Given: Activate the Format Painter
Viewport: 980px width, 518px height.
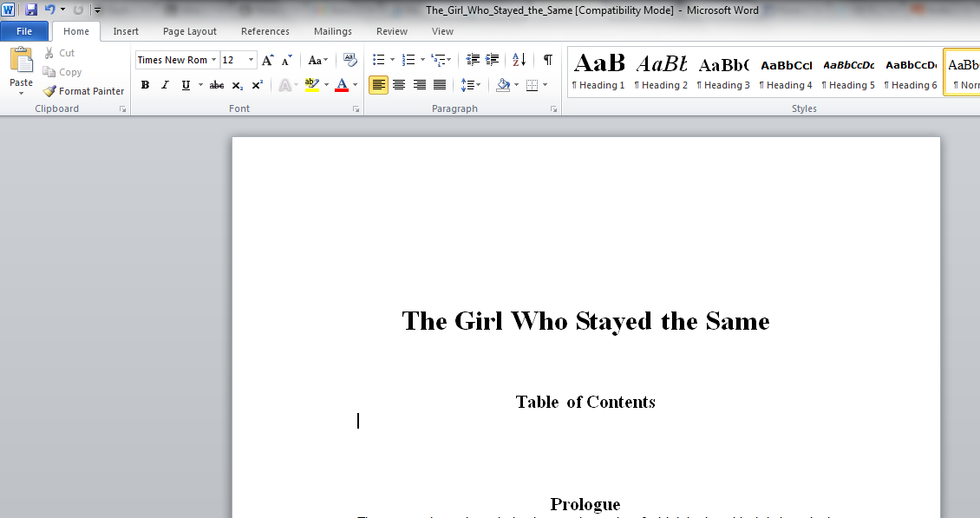Looking at the screenshot, I should pyautogui.click(x=84, y=91).
